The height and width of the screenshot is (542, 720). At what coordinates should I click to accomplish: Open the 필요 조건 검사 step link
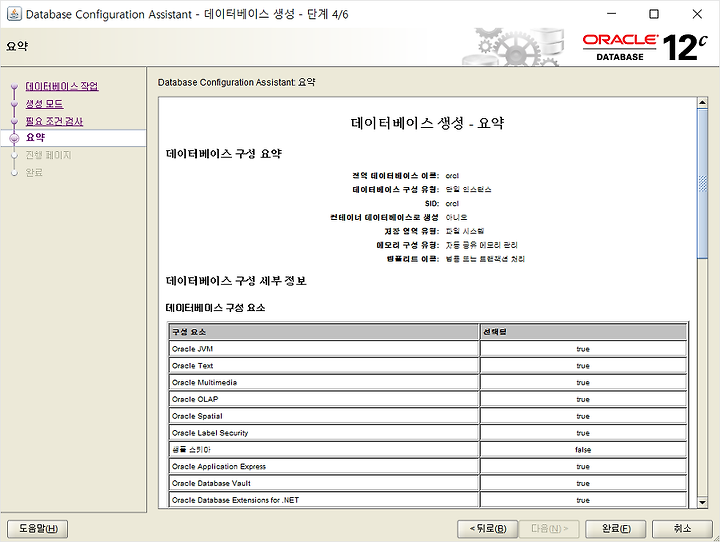[54, 121]
